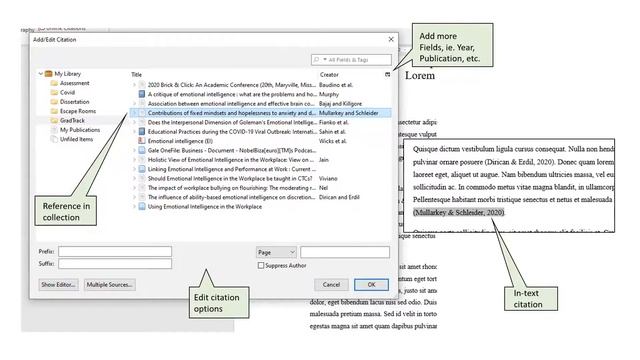
Task: Open the Dissertation collection label
Action: (x=74, y=102)
